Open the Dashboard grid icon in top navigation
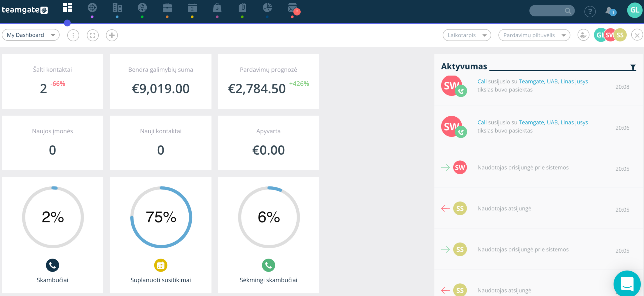644x296 pixels. point(67,8)
